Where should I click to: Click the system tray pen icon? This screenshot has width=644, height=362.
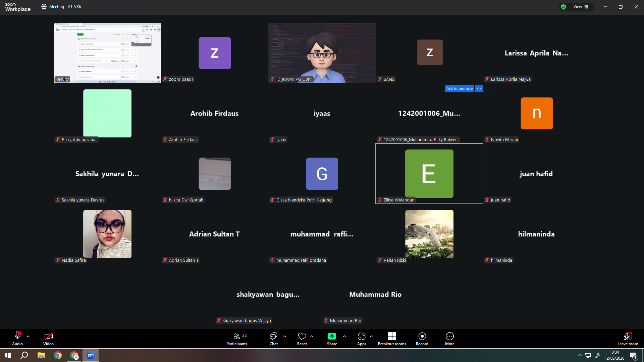point(597,355)
